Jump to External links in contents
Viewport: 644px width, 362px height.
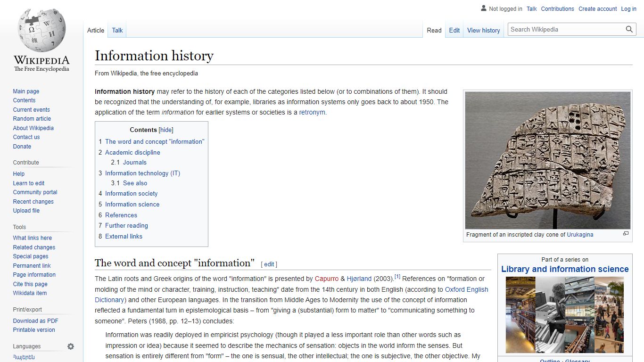tap(120, 237)
